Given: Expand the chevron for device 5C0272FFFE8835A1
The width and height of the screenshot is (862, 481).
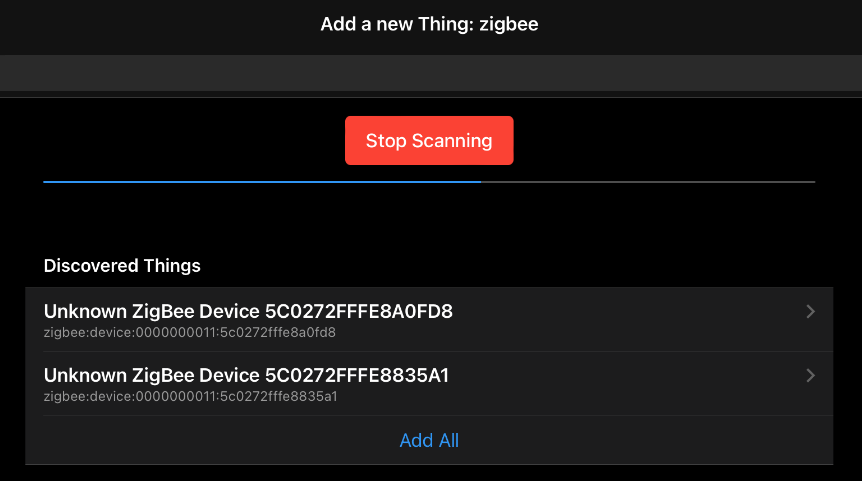Looking at the screenshot, I should [810, 376].
